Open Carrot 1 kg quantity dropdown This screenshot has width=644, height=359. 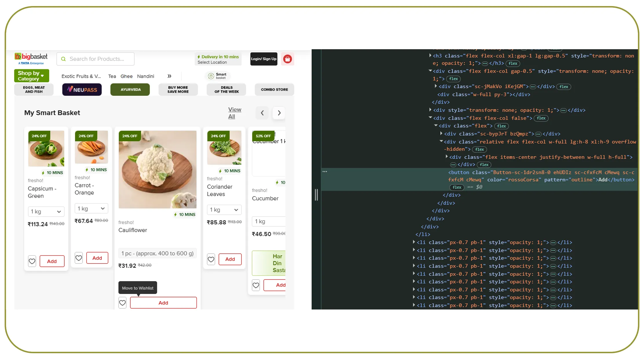(91, 208)
